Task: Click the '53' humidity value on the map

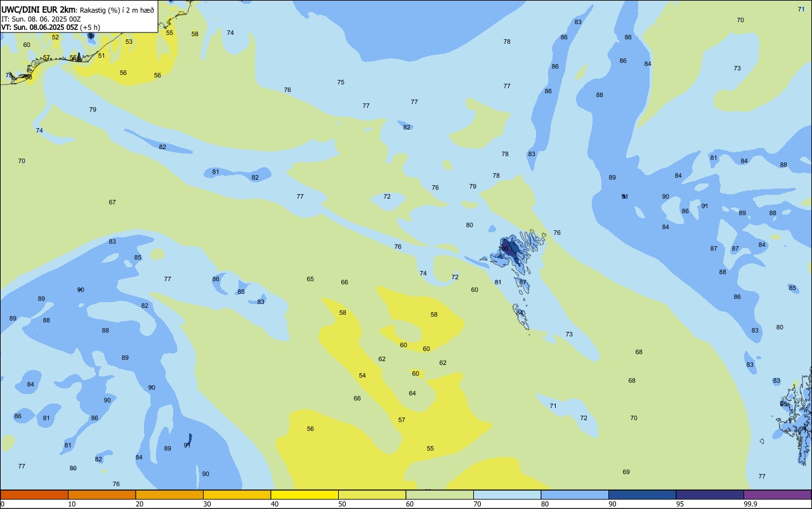Action: click(129, 42)
